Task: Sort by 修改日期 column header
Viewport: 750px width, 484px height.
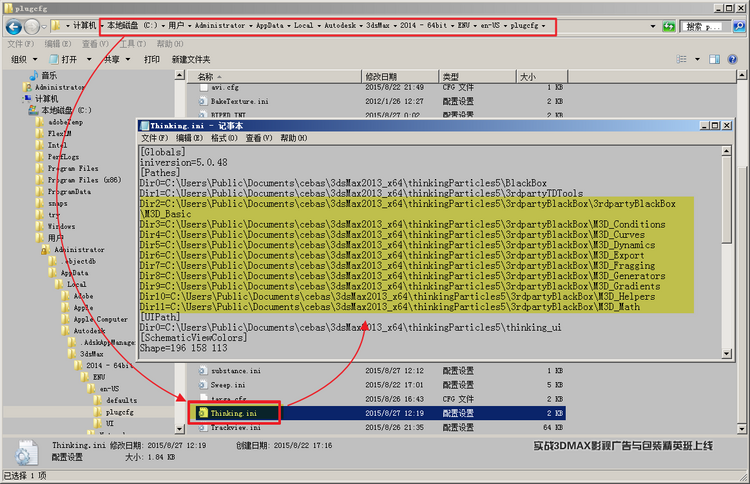Action: 400,77
